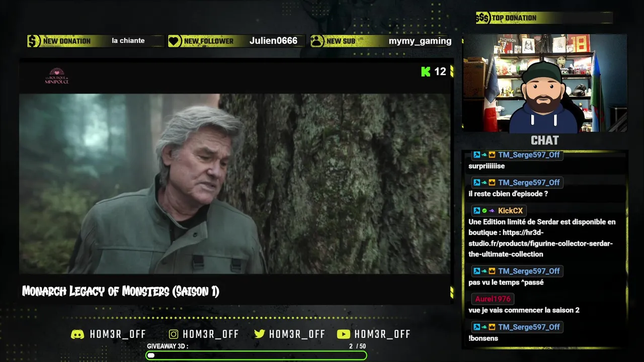Click the Top Donation money icon
The width and height of the screenshot is (644, 362).
pyautogui.click(x=482, y=18)
